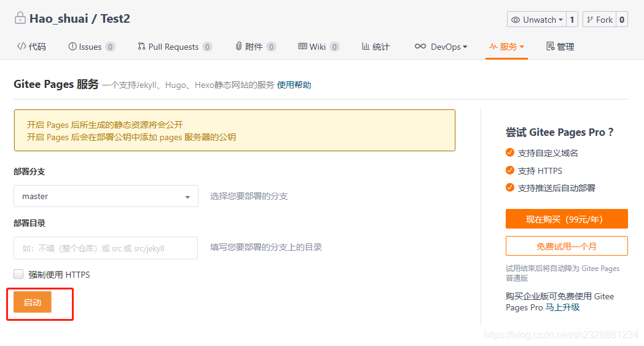644x346 pixels.
Task: Click the 填写您要部署的分支上的目录 hint text
Action: 266,247
